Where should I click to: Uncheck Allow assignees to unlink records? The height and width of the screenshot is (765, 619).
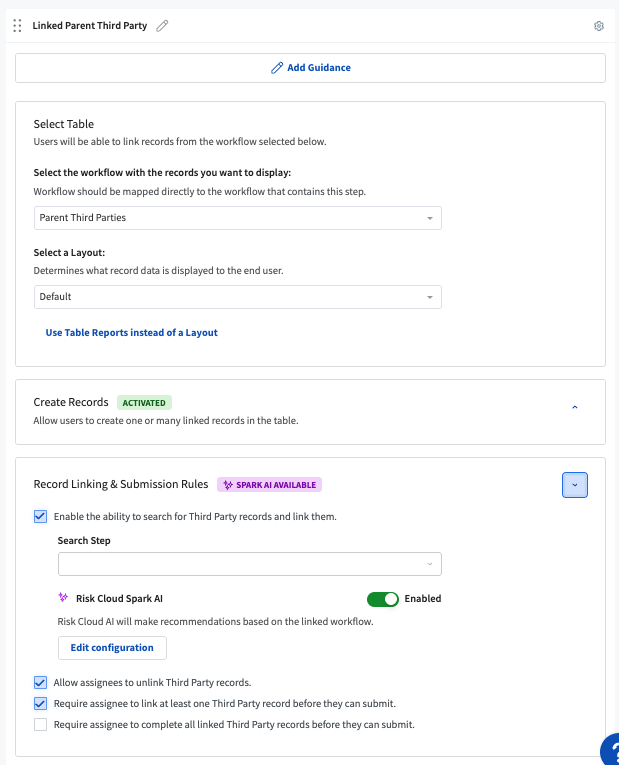point(41,683)
